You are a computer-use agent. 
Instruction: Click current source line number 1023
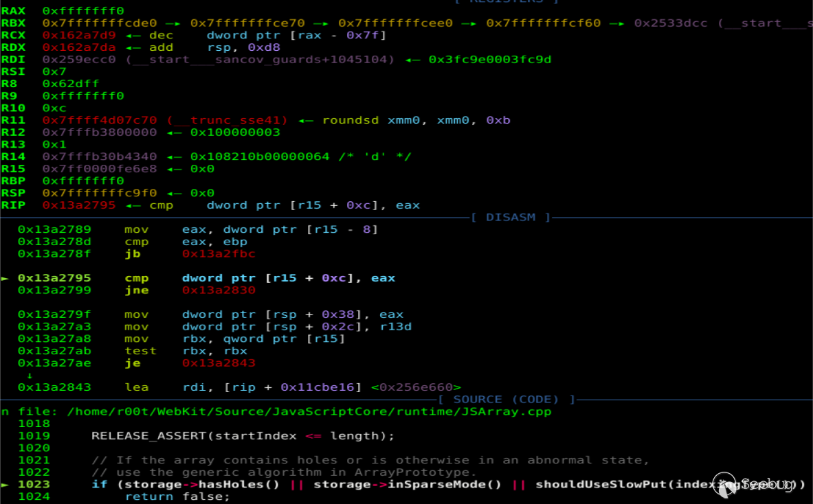point(34,485)
